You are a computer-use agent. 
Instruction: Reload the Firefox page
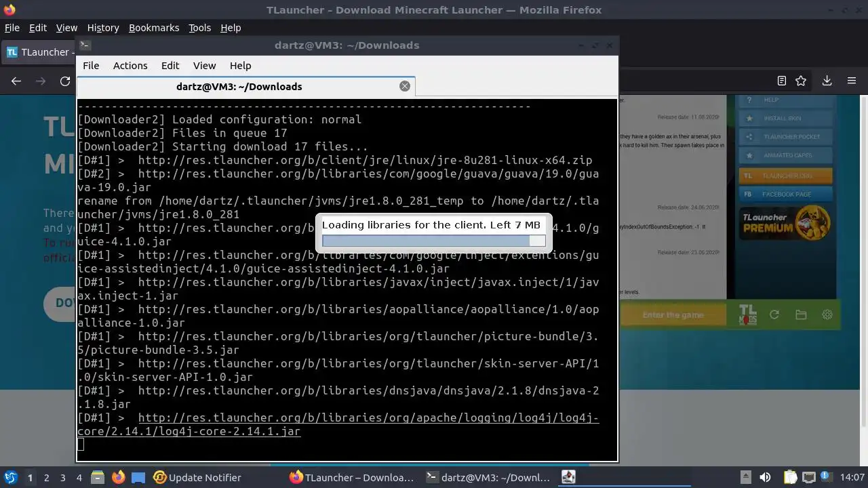[x=65, y=81]
